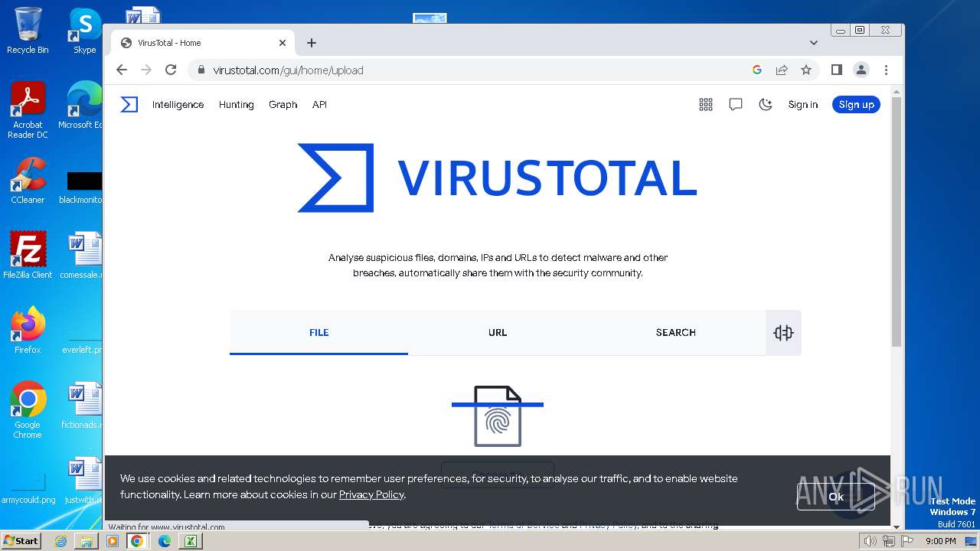Open the Chrome side panel icon
980x551 pixels.
coord(837,70)
